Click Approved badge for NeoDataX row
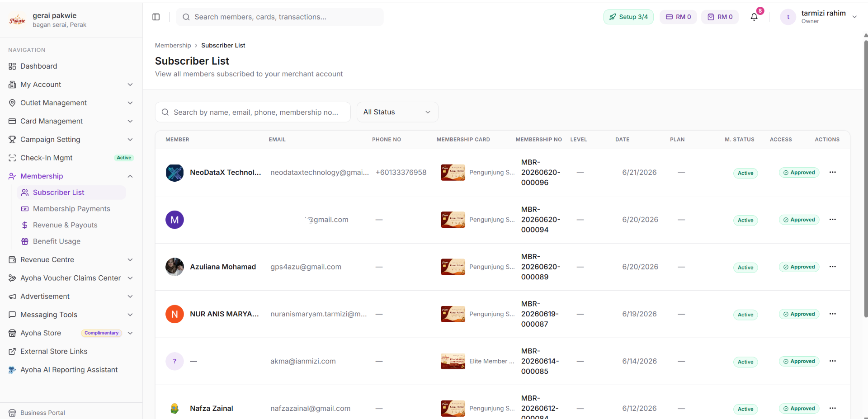This screenshot has width=868, height=419. (799, 173)
